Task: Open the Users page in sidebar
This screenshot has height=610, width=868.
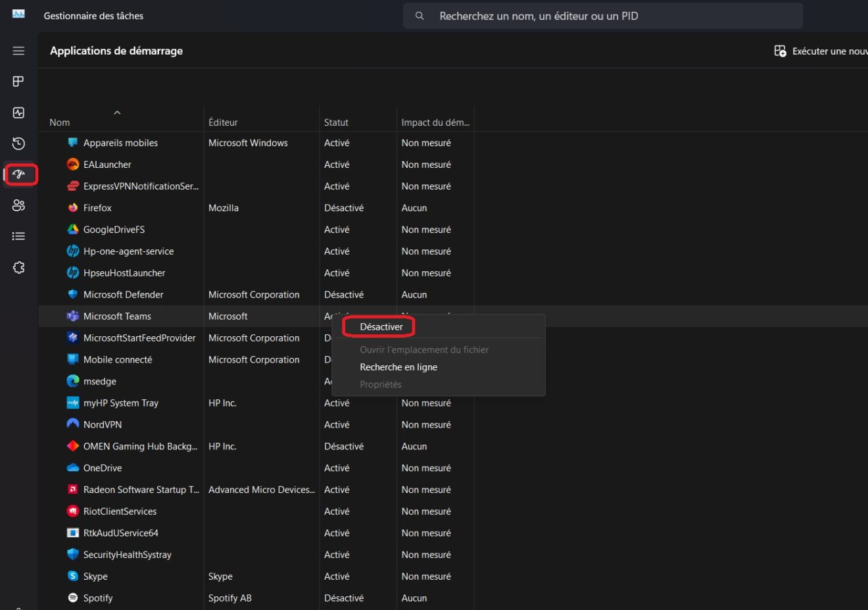Action: pyautogui.click(x=18, y=205)
